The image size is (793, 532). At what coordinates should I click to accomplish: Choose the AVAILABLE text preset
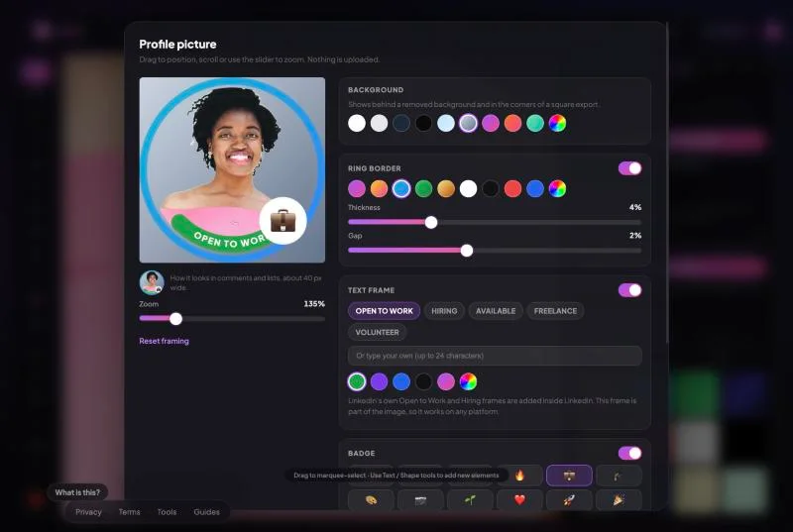[x=496, y=311]
